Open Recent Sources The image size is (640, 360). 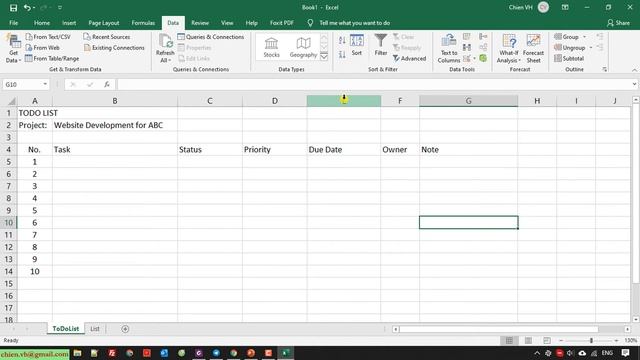107,37
